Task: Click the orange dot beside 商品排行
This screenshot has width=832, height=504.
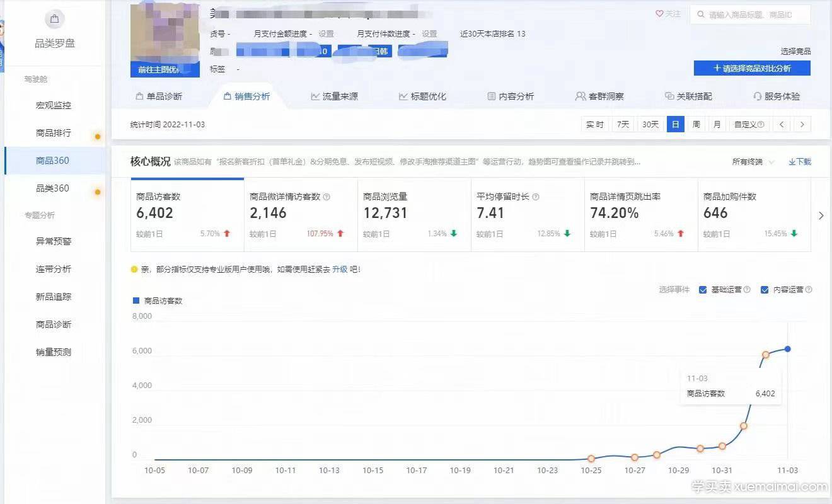Action: [x=98, y=136]
